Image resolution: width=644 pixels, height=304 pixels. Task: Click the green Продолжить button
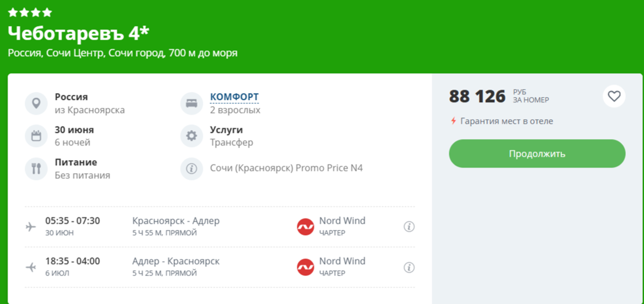(537, 154)
